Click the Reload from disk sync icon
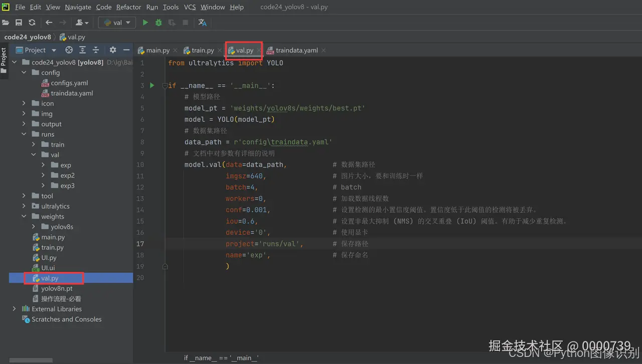642x364 pixels. coord(32,23)
